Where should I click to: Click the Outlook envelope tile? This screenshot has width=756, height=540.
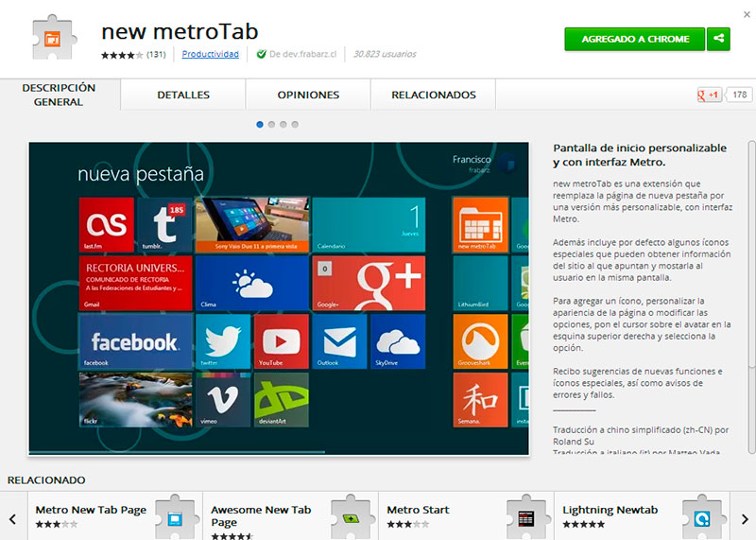pos(339,341)
